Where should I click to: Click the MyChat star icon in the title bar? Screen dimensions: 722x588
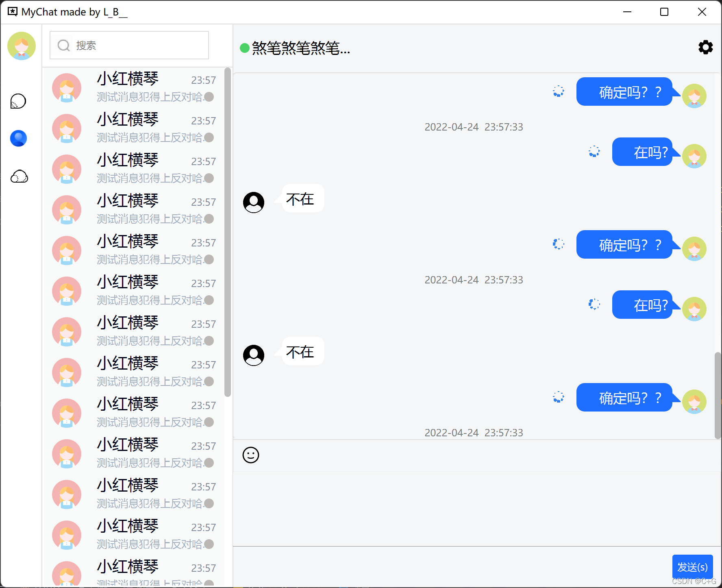coord(12,11)
